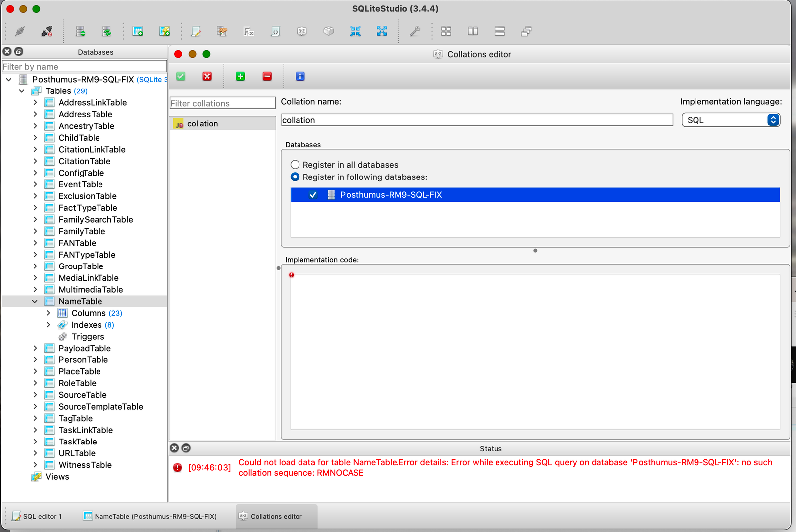796x532 pixels.
Task: Select Register in following databases
Action: point(295,177)
